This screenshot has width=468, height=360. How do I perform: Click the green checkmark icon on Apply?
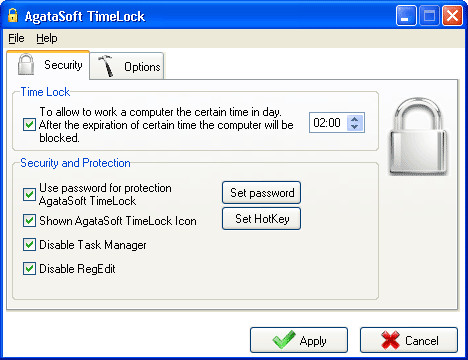pos(284,340)
